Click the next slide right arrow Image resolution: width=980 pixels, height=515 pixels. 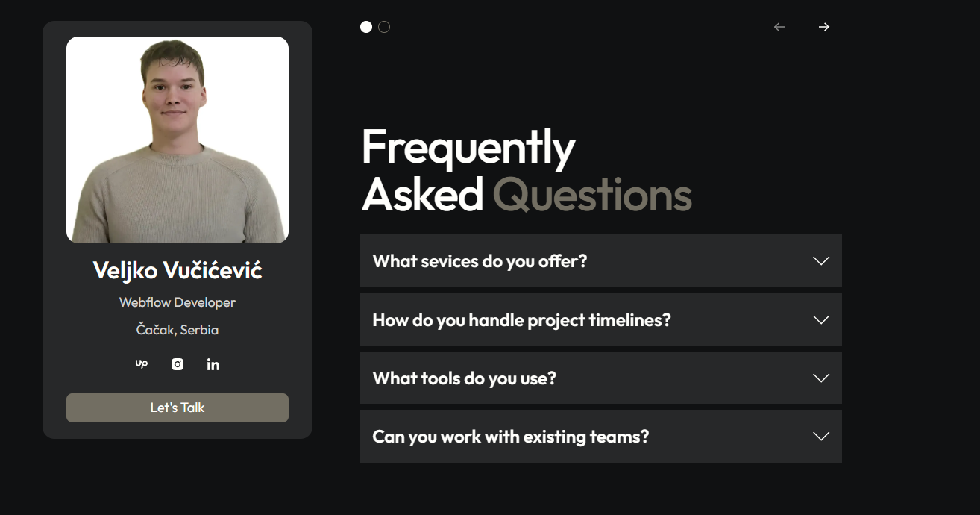pos(823,27)
